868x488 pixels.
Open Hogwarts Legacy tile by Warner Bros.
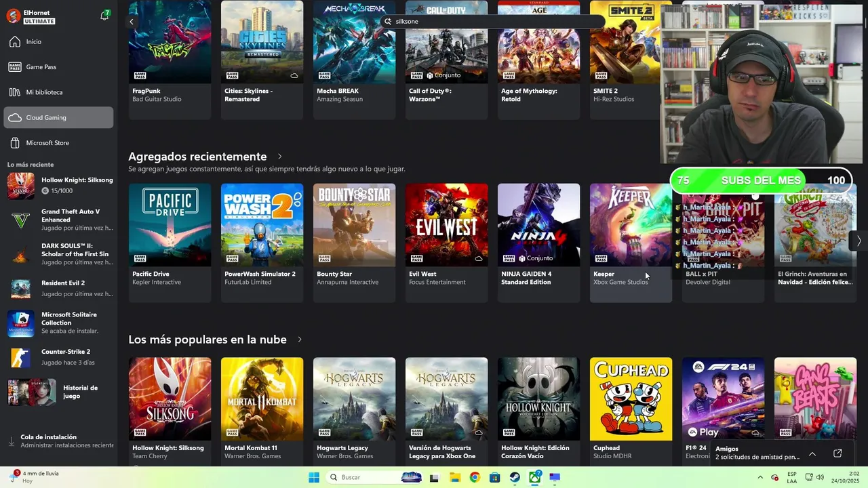tap(354, 411)
